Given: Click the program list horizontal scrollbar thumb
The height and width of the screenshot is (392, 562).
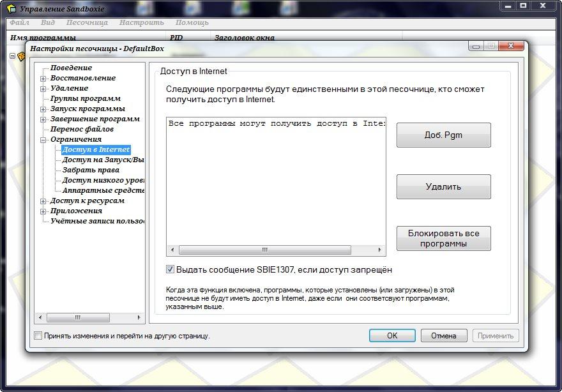Looking at the screenshot, I should (264, 250).
